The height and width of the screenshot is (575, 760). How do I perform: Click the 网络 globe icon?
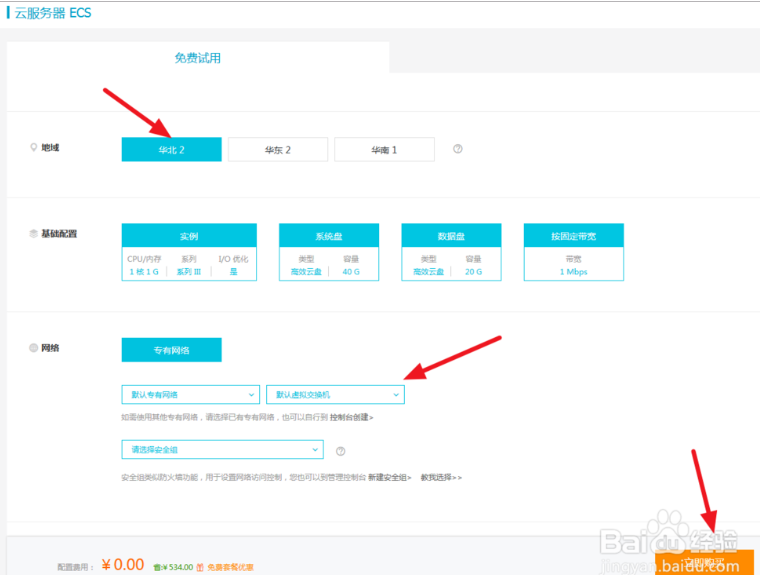33,348
